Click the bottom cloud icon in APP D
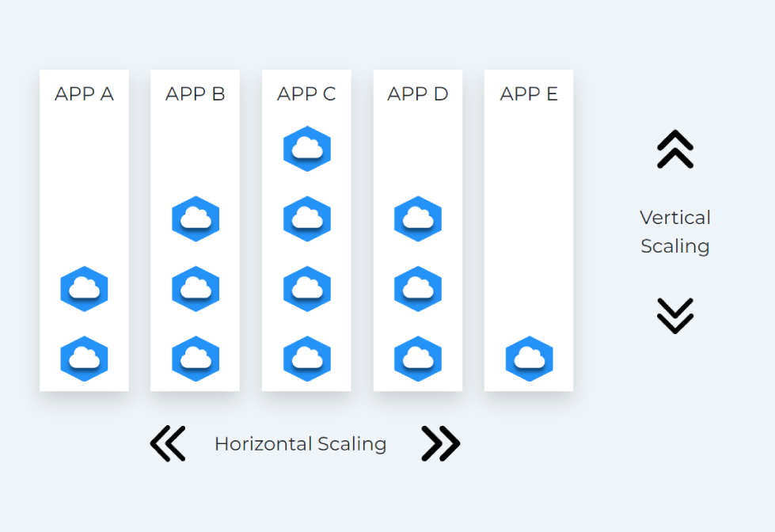This screenshot has width=775, height=532. click(x=418, y=359)
